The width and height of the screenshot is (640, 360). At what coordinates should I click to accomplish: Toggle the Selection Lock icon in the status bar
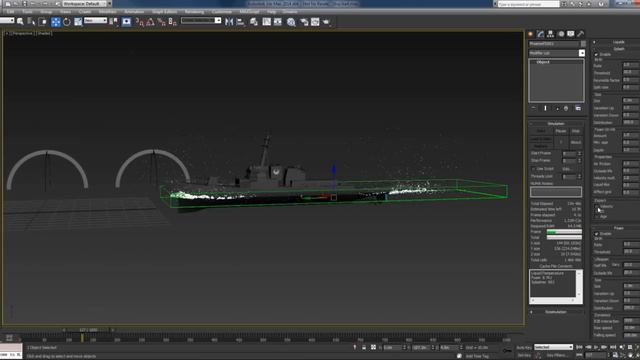click(x=364, y=347)
